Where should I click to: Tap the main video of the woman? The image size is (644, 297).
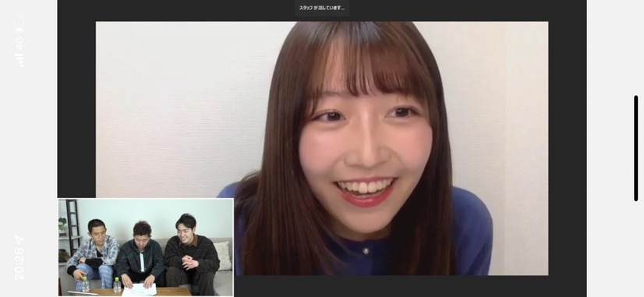322,148
